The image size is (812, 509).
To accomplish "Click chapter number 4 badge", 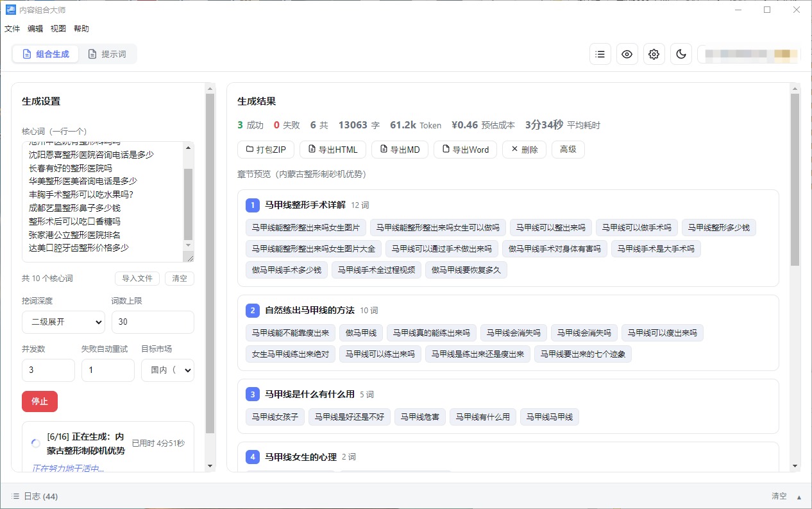I will click(x=253, y=458).
